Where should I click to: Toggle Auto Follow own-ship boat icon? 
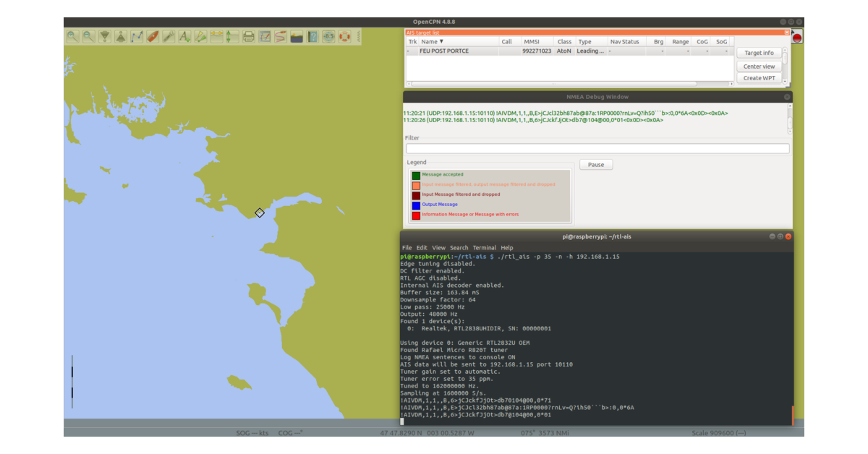tap(153, 36)
